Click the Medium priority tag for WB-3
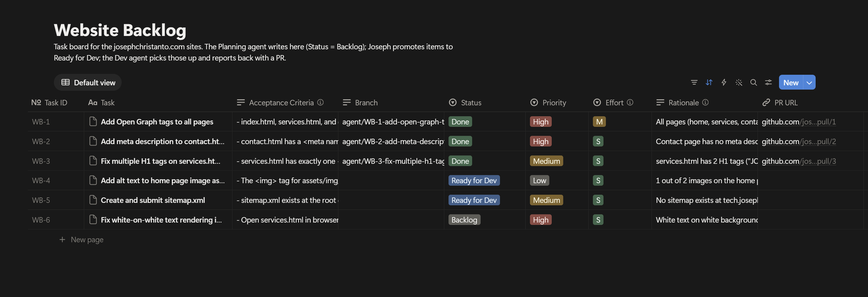The image size is (868, 297). [x=546, y=161]
